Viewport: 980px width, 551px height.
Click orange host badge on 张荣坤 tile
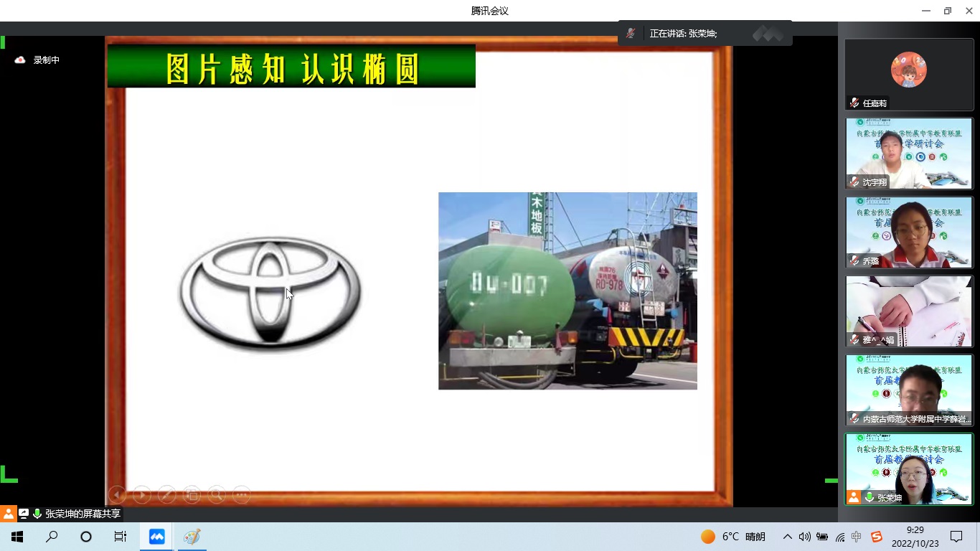pyautogui.click(x=854, y=497)
